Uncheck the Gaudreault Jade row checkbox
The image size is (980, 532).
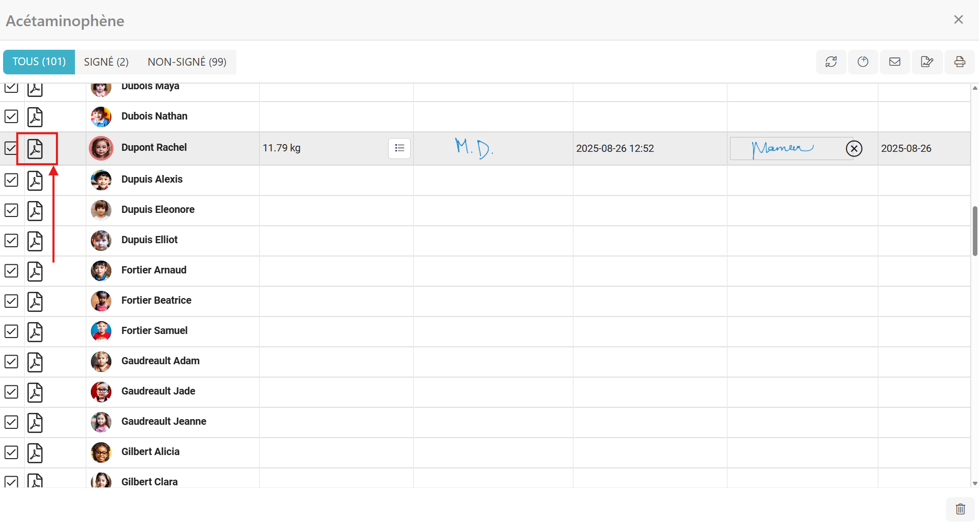click(x=11, y=392)
